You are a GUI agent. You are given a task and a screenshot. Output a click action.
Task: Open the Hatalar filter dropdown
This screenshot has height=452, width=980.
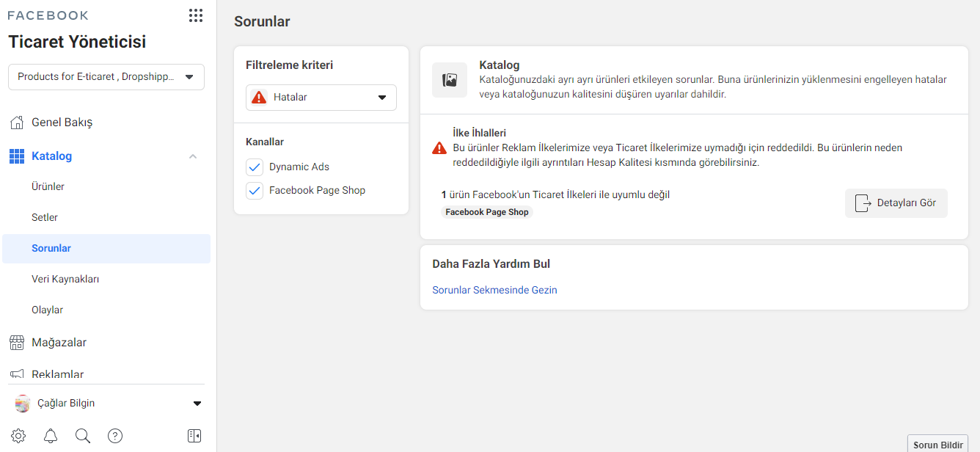pyautogui.click(x=321, y=98)
